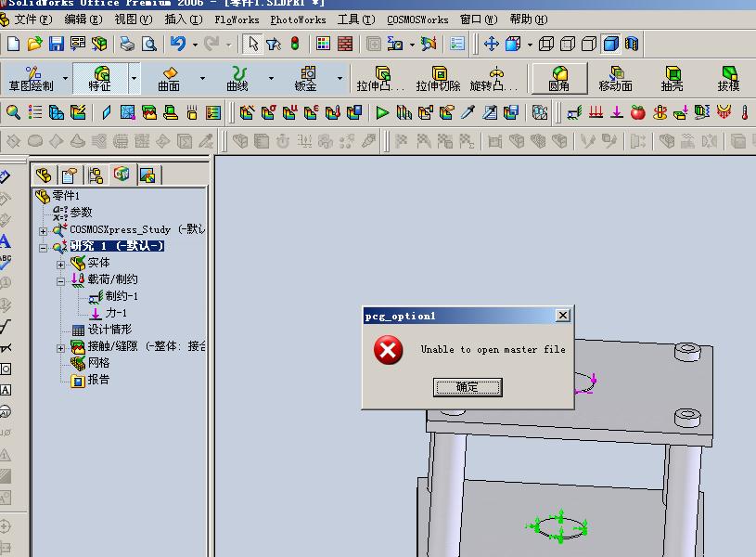Click the Print icon
The image size is (756, 557).
[x=127, y=44]
